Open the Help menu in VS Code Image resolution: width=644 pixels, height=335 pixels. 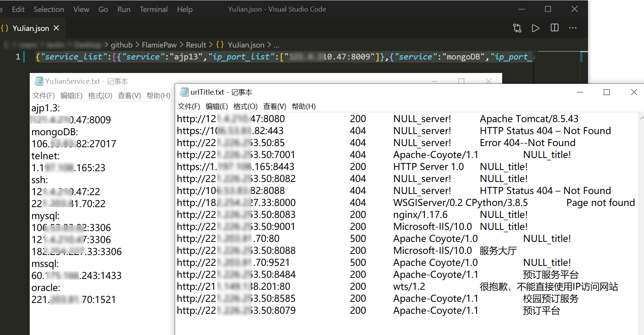tap(185, 9)
